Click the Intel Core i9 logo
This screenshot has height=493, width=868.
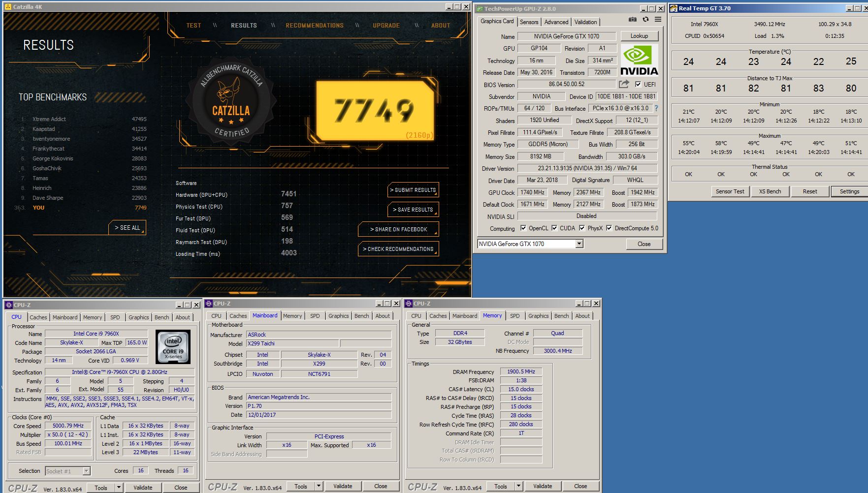tap(173, 347)
